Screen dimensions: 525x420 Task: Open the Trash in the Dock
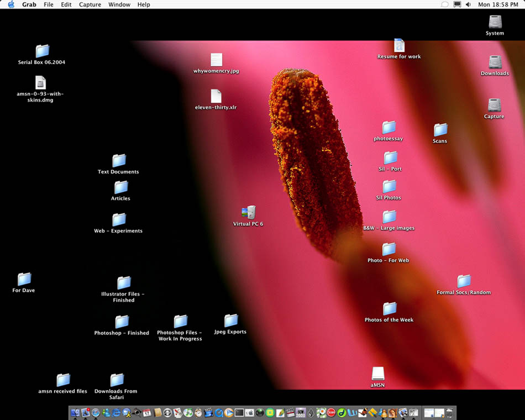tap(450, 412)
